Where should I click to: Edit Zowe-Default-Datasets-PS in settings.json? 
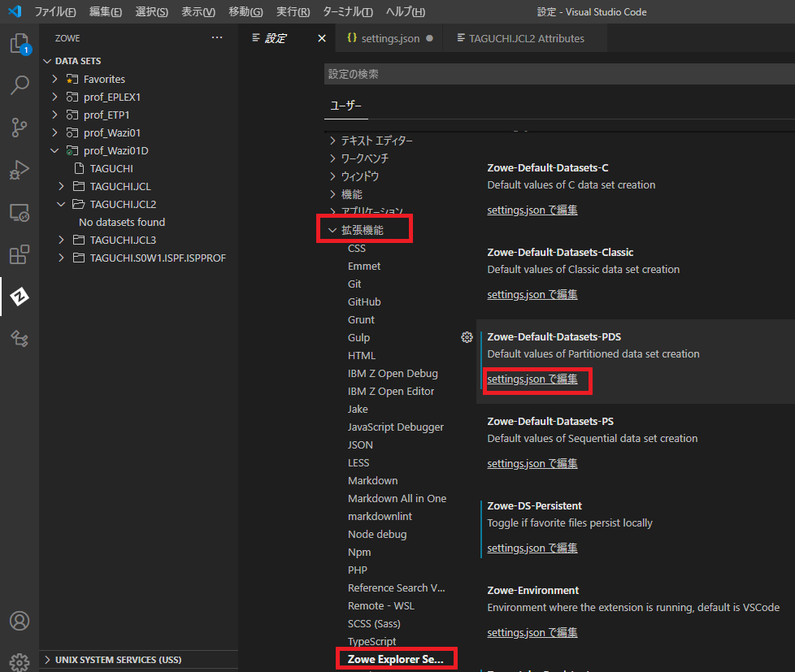532,464
